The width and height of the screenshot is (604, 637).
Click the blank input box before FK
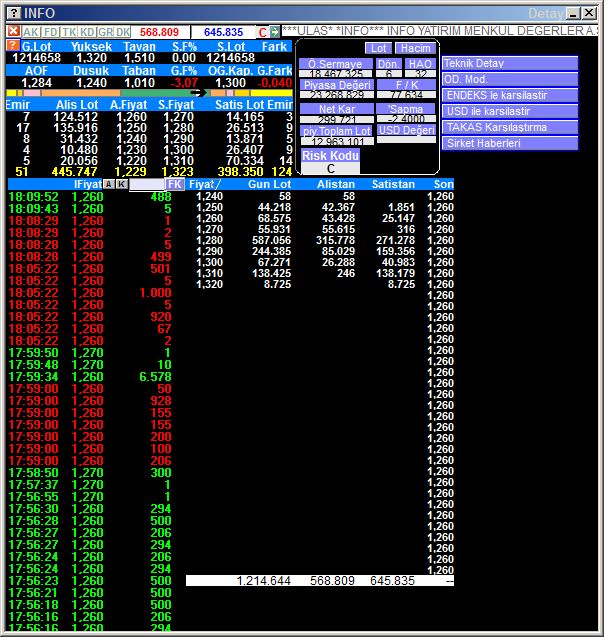147,184
